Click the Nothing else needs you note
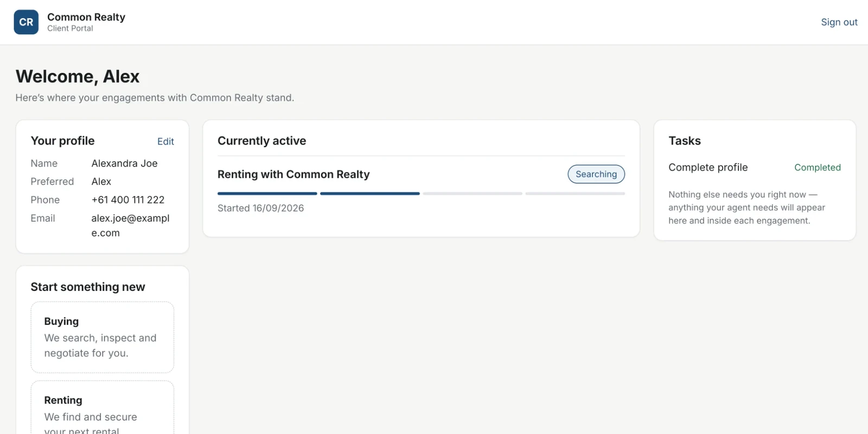 point(746,208)
